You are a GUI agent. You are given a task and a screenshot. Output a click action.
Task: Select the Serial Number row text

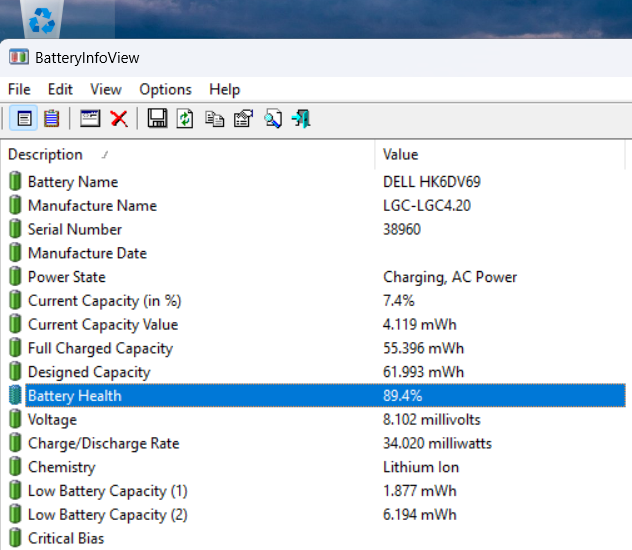click(x=75, y=229)
